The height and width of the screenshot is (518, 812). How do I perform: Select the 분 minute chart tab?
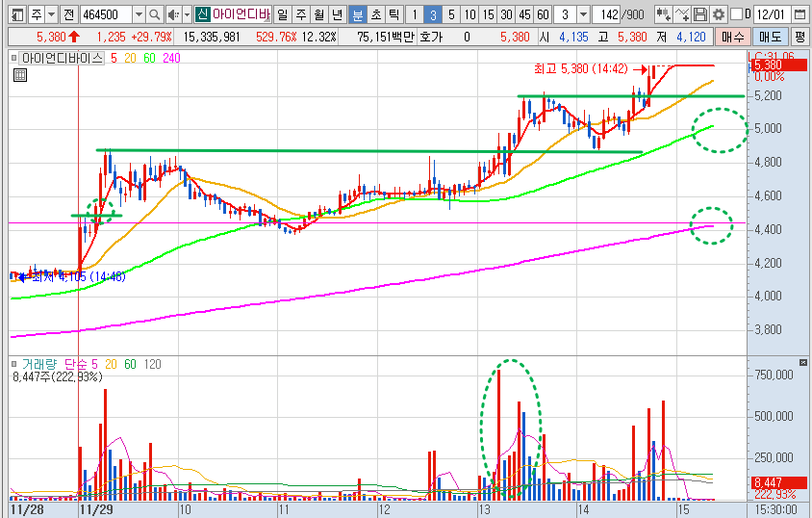click(x=357, y=14)
